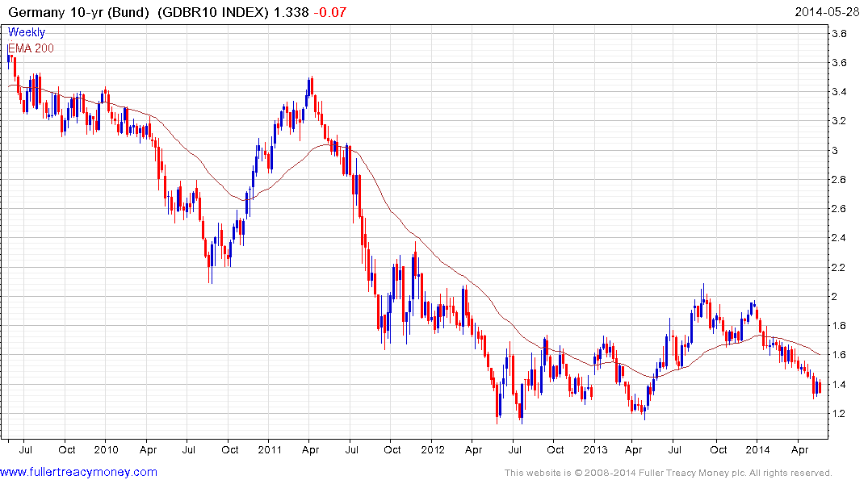Select the 1.2 y-axis label
The image size is (868, 484).
pos(839,414)
